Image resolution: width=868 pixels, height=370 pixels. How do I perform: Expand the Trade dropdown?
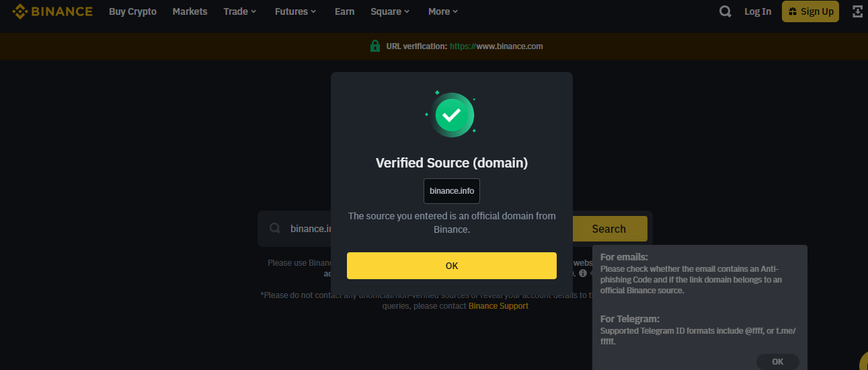coord(240,11)
